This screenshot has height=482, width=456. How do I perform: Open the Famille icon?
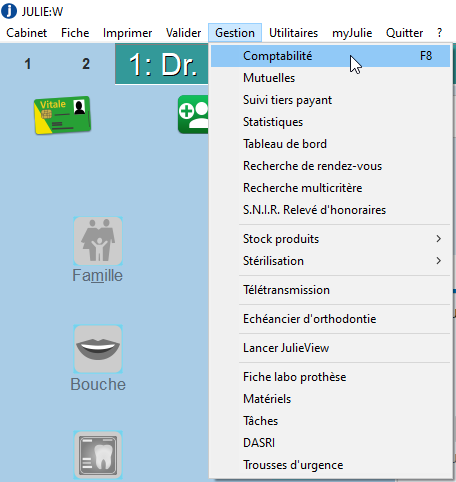point(98,241)
